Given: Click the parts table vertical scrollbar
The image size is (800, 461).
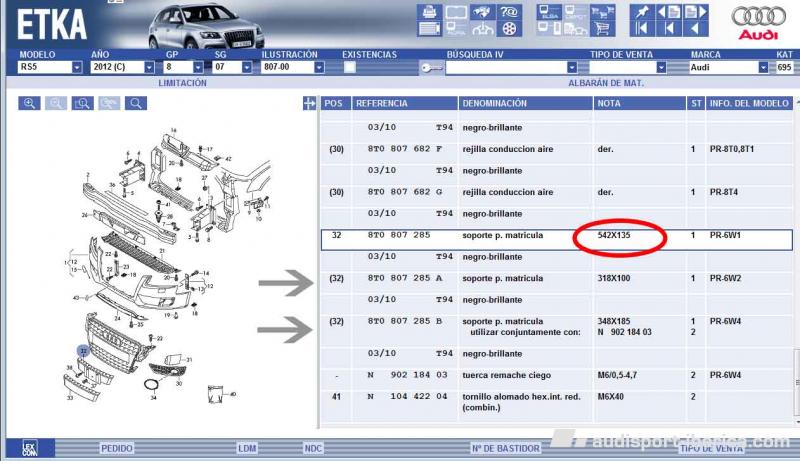Looking at the screenshot, I should coord(797,382).
